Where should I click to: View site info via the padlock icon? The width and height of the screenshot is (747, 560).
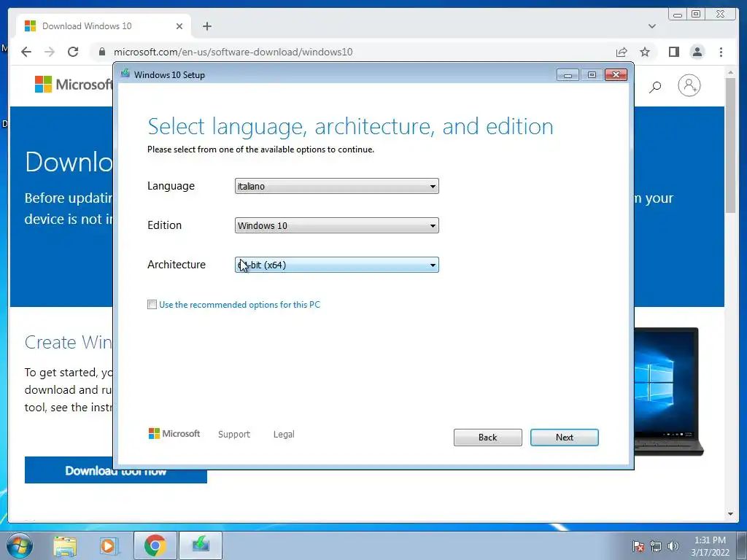(x=101, y=52)
